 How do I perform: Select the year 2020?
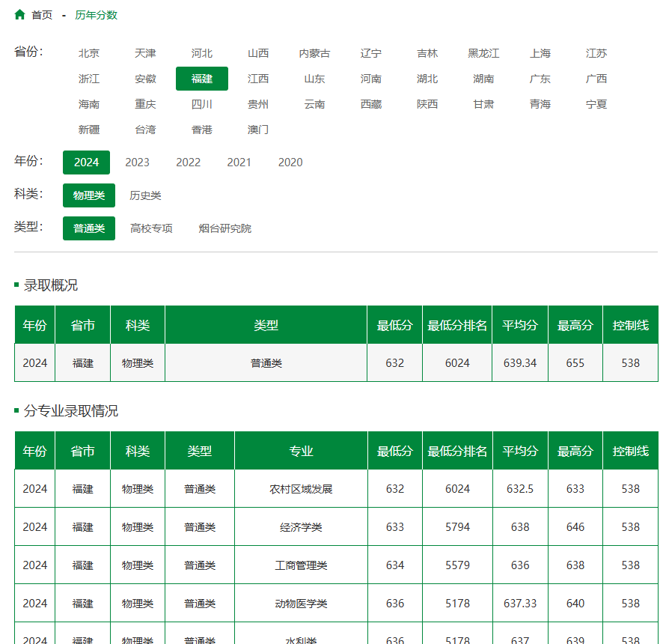290,162
